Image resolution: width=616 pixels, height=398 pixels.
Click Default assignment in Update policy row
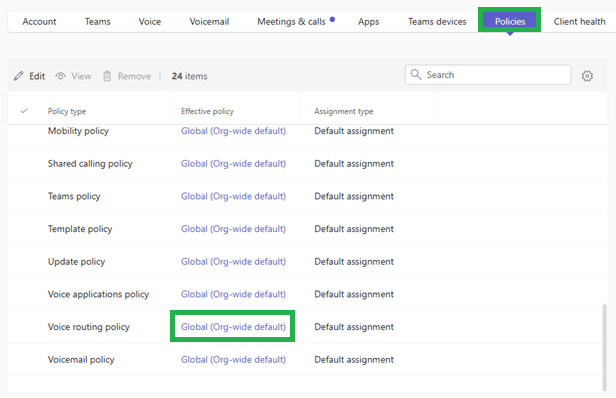click(354, 262)
